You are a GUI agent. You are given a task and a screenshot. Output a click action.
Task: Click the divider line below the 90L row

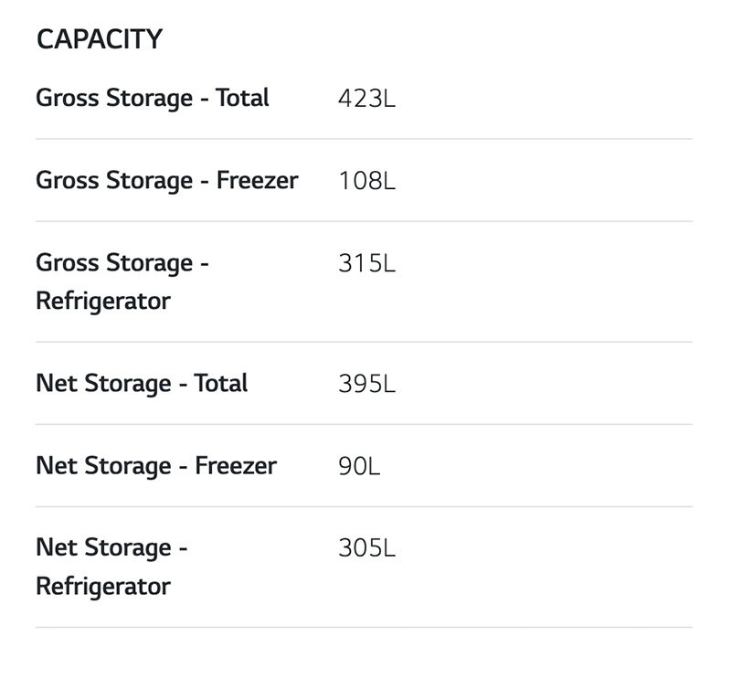pos(364,506)
